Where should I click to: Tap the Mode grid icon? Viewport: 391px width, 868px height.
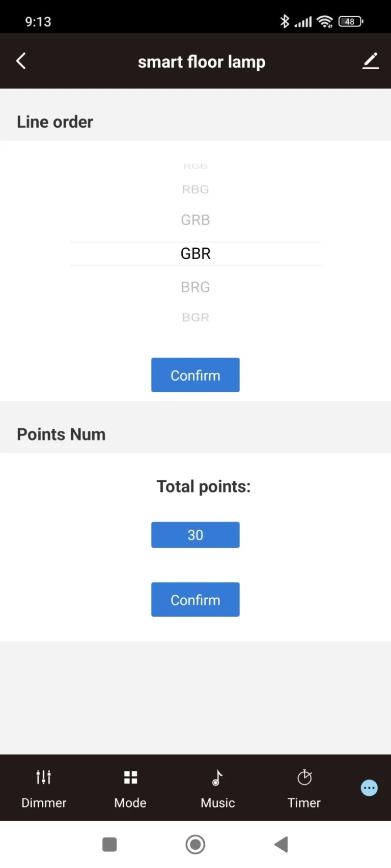130,777
